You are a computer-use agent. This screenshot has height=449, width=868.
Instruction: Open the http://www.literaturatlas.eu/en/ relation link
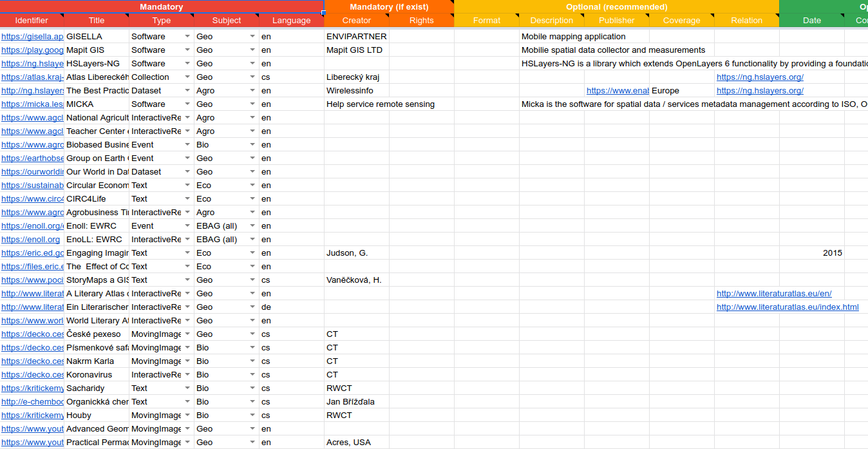point(774,294)
